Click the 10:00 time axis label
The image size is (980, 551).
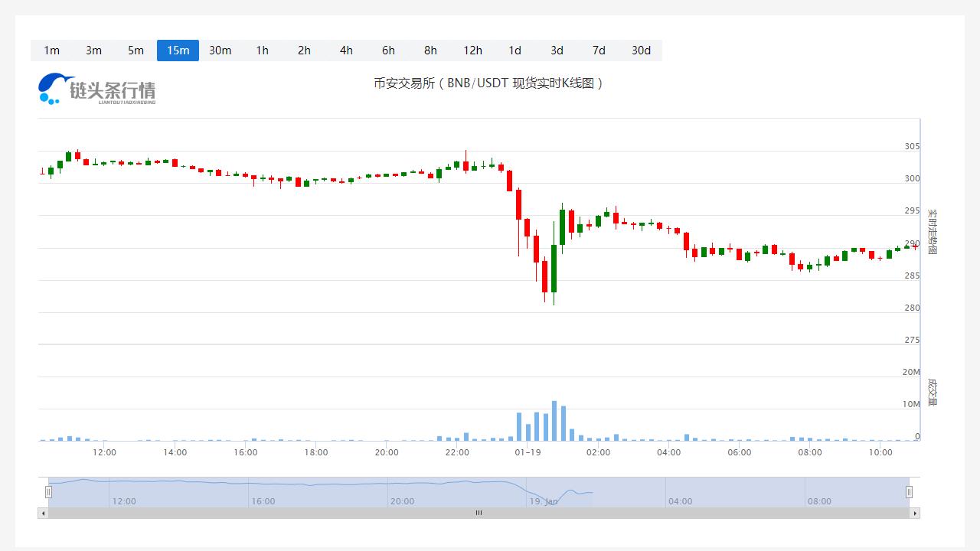point(880,452)
